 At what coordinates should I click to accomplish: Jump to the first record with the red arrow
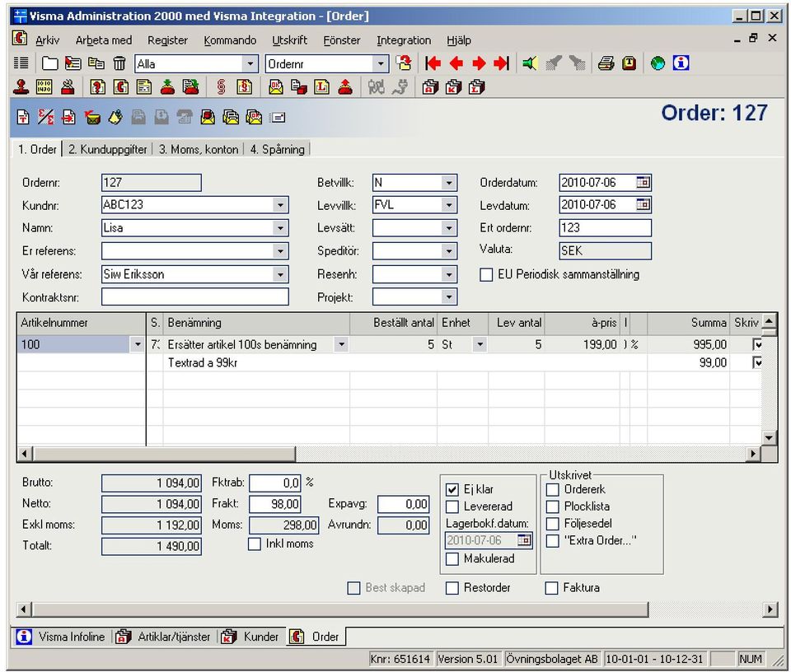tap(433, 63)
